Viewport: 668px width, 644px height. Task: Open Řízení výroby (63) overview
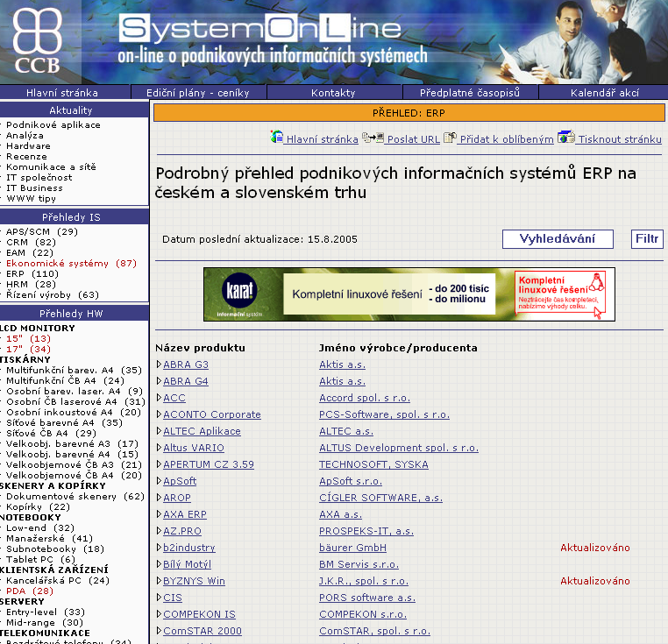click(53, 294)
